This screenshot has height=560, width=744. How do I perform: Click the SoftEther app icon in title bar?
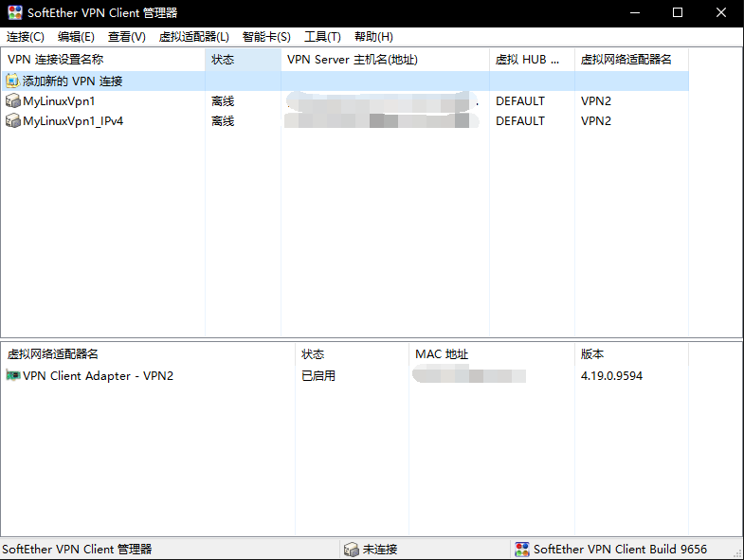click(x=15, y=13)
